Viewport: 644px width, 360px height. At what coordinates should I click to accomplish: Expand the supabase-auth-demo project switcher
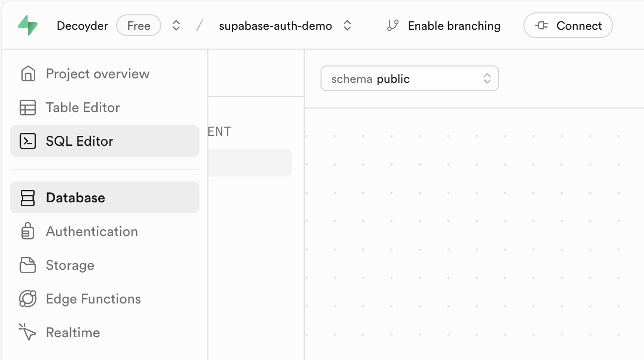point(348,26)
